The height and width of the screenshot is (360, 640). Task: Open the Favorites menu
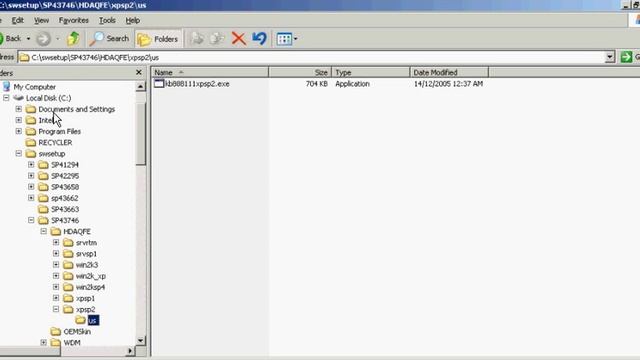(73, 20)
